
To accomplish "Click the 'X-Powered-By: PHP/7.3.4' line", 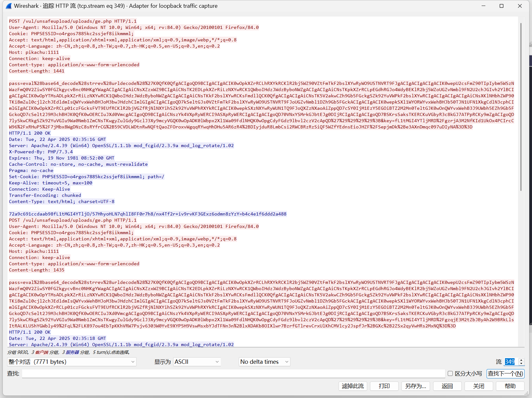I will pyautogui.click(x=41, y=152).
